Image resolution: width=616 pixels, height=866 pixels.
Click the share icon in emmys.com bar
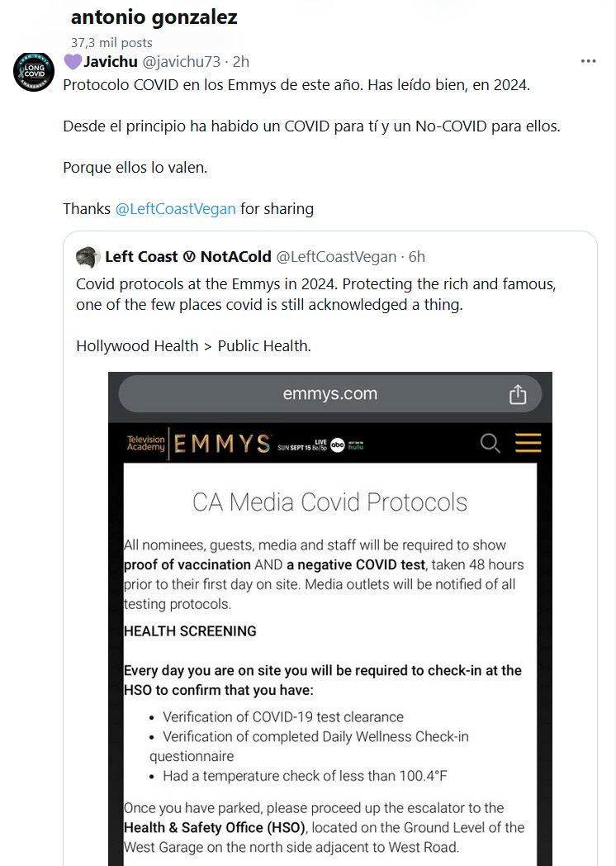[518, 394]
